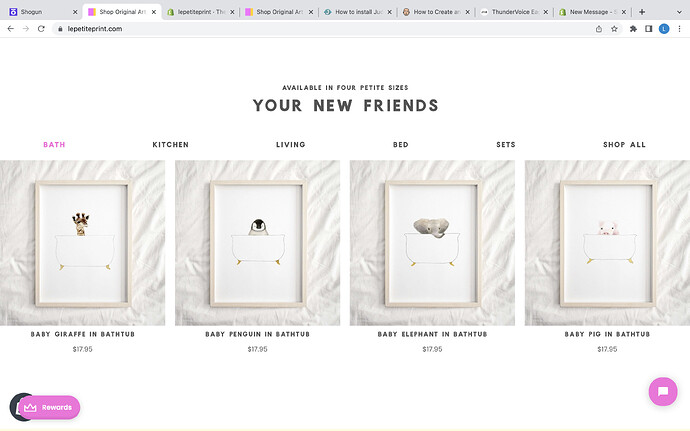
Task: Reload the page with the refresh icon
Action: (x=41, y=29)
